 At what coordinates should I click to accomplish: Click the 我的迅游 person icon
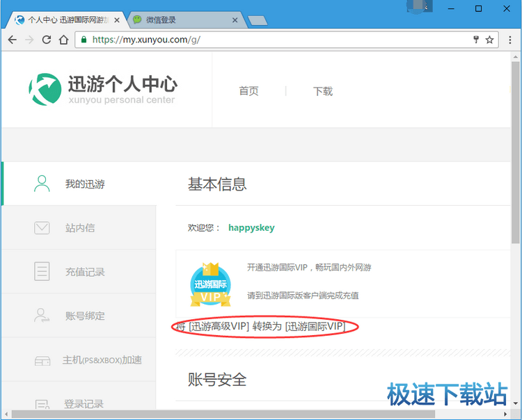[42, 184]
